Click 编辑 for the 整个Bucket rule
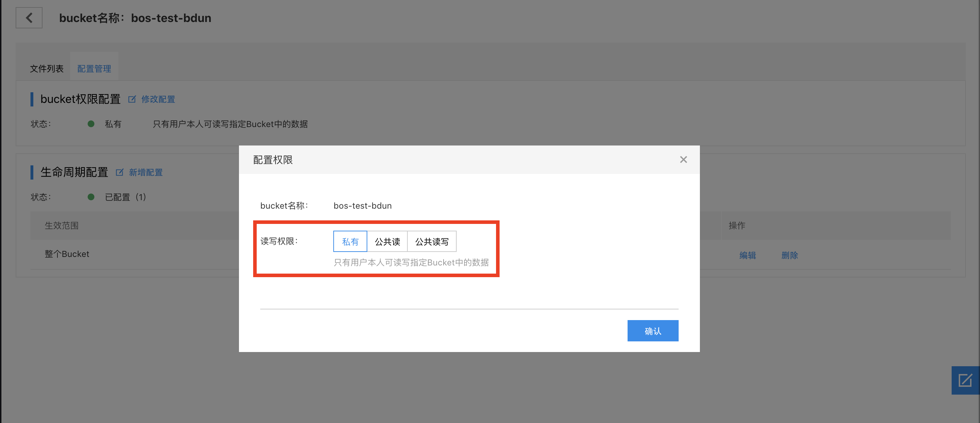 click(x=747, y=256)
